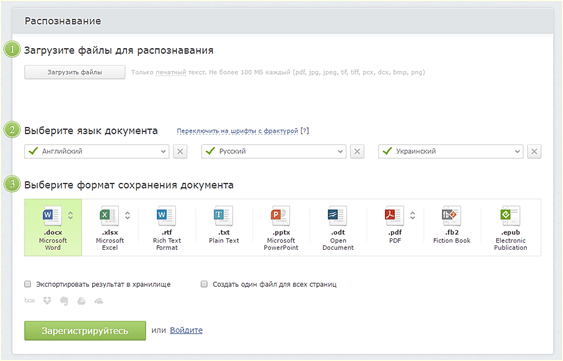Click Переключить на шрифты с фрактурой link
Viewport: 563px width, 361px height.
(x=237, y=131)
